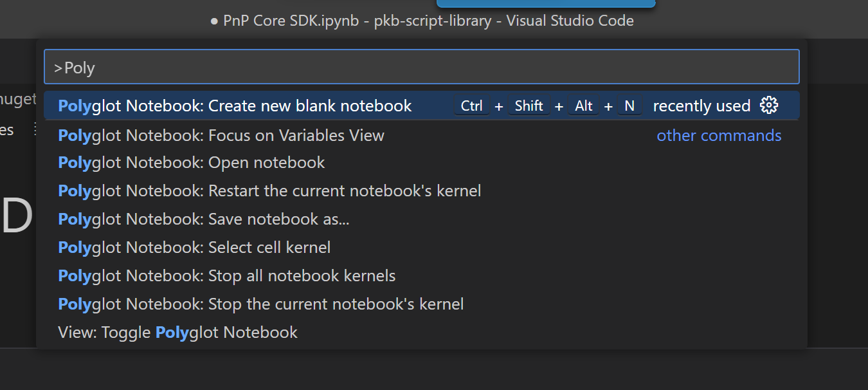Screen dimensions: 868x390
Task: Select 'Polyglot Notebook: Select cell kernel'
Action: [x=194, y=247]
